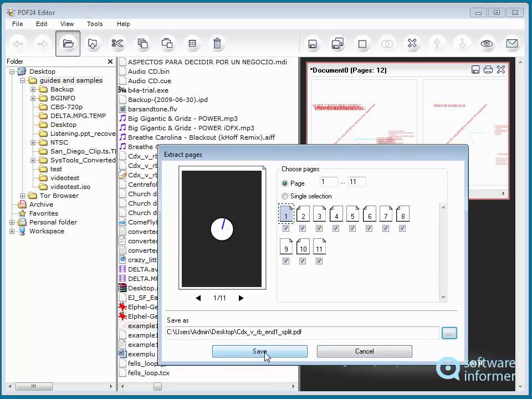Collapse the guides and samples folder
The height and width of the screenshot is (399, 532).
[22, 80]
